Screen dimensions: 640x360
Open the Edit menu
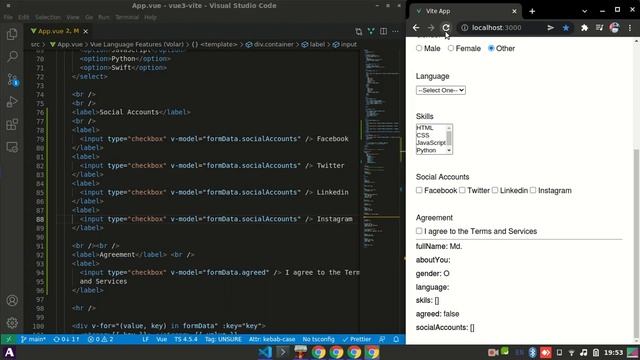[24, 17]
